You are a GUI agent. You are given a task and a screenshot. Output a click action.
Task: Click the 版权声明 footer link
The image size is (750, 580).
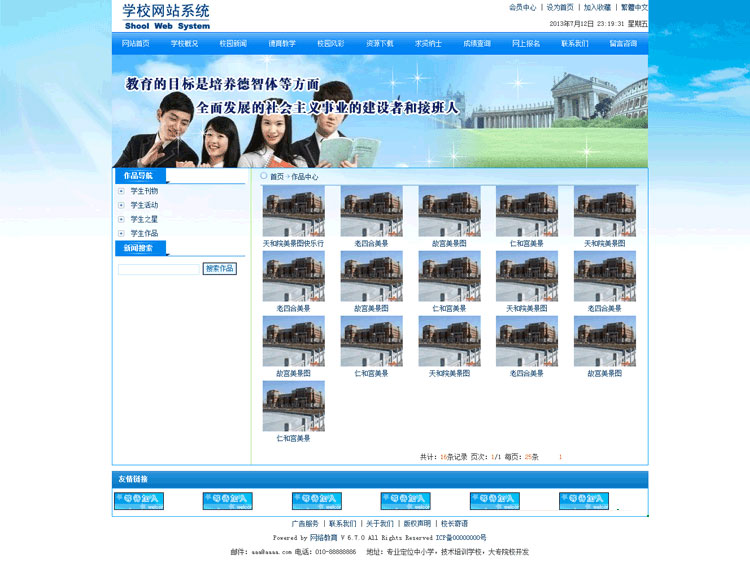click(417, 524)
